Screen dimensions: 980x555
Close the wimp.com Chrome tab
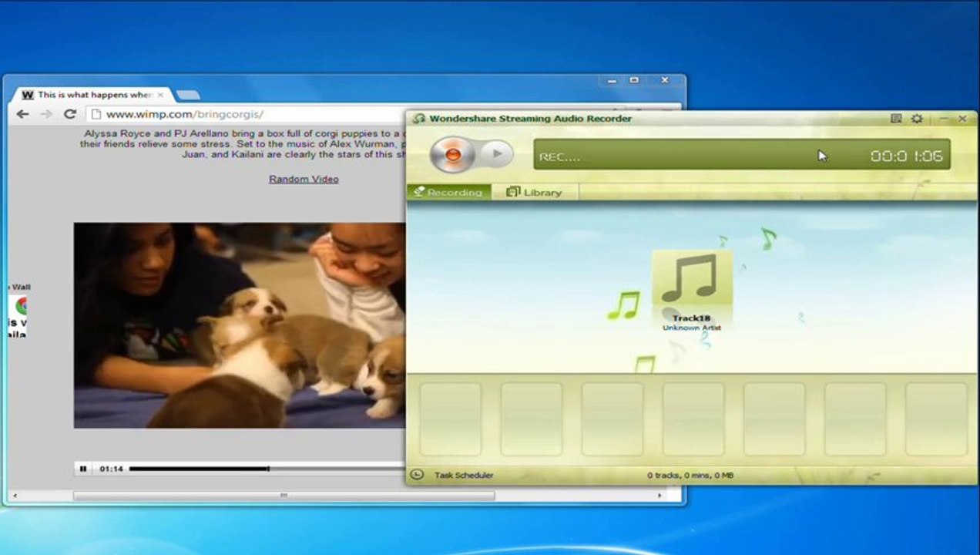coord(160,95)
